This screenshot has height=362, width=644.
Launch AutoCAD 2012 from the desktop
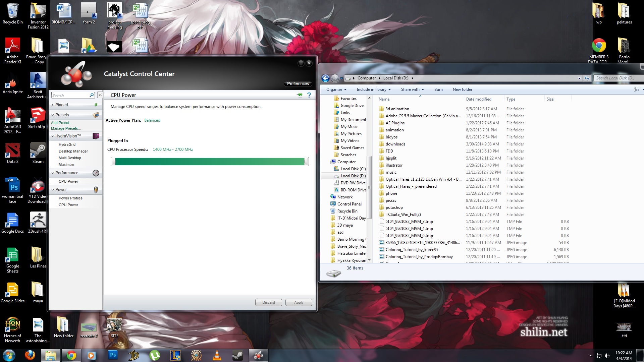pos(12,120)
